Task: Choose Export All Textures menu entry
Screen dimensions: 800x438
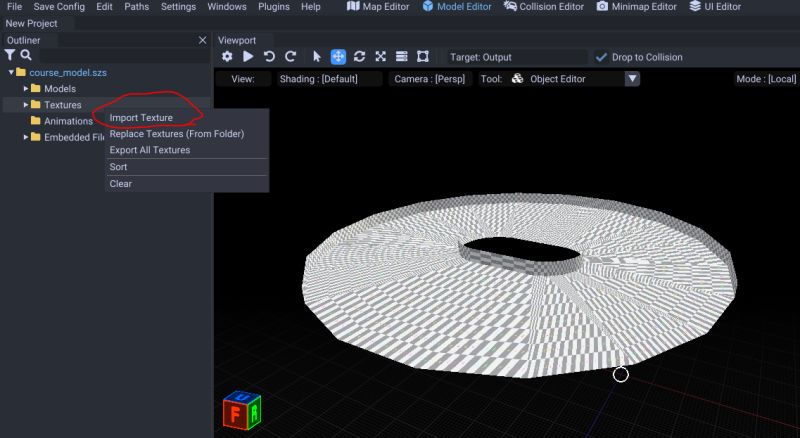Action: [149, 150]
